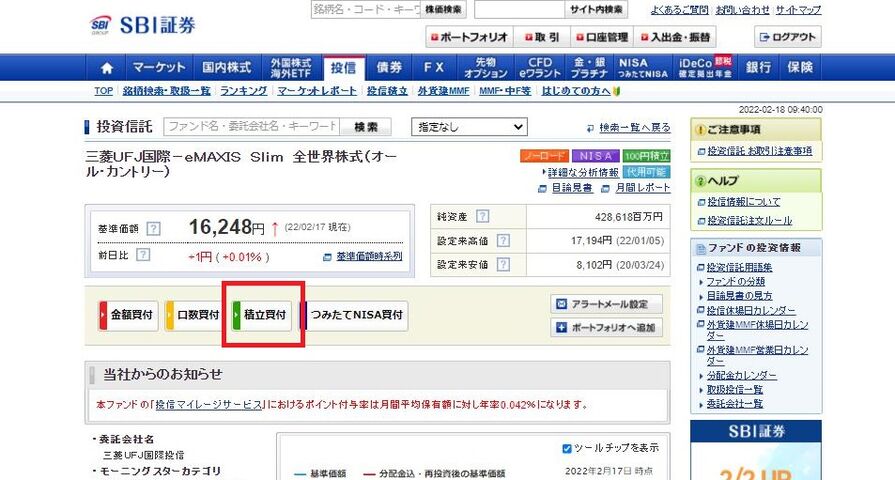This screenshot has height=480, width=895.
Task: Open the 指定なし dropdown
Action: (469, 127)
